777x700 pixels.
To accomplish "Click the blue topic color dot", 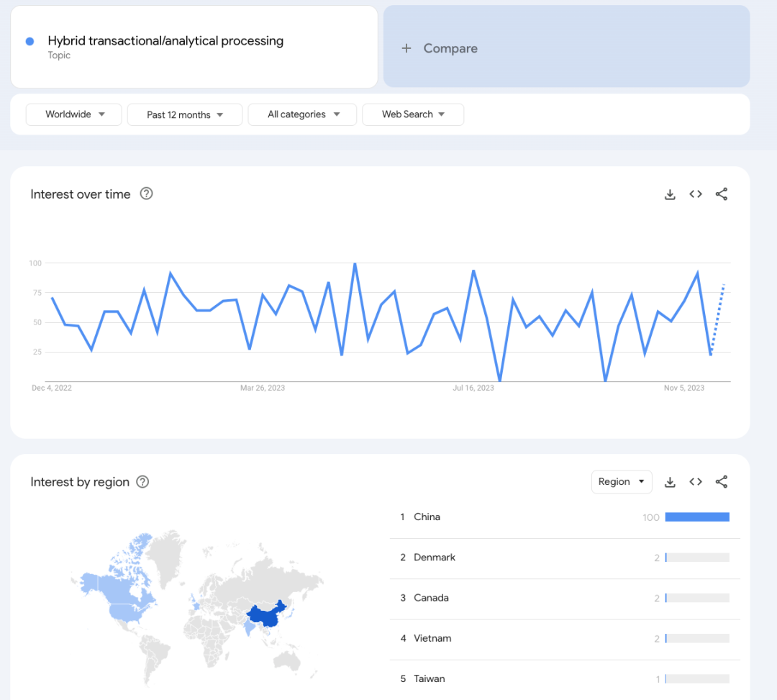I will 29,42.
